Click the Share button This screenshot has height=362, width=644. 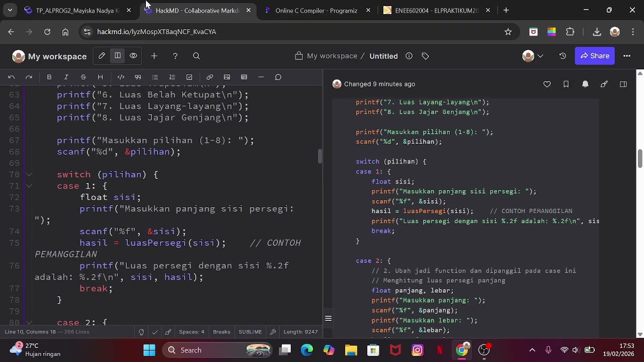pyautogui.click(x=595, y=56)
